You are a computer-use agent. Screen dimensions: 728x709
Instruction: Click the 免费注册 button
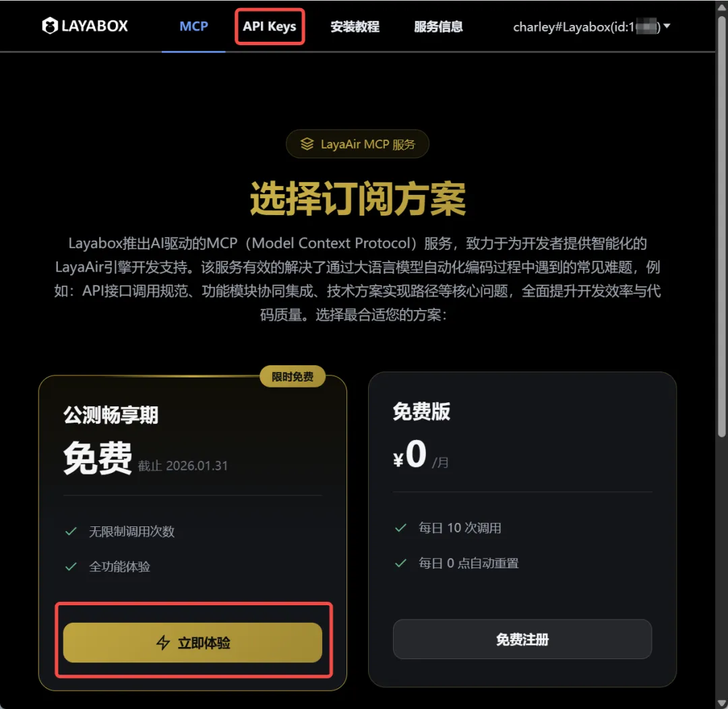[x=522, y=640]
